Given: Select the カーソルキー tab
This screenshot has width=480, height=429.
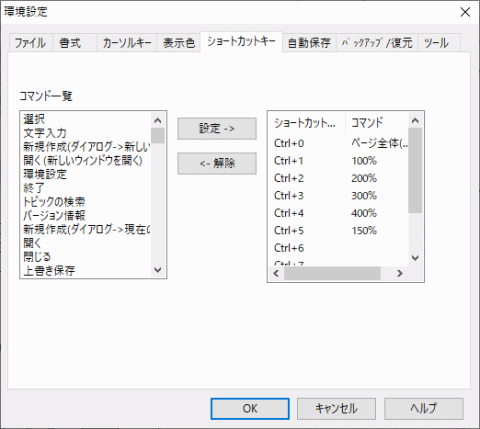Looking at the screenshot, I should click(127, 43).
